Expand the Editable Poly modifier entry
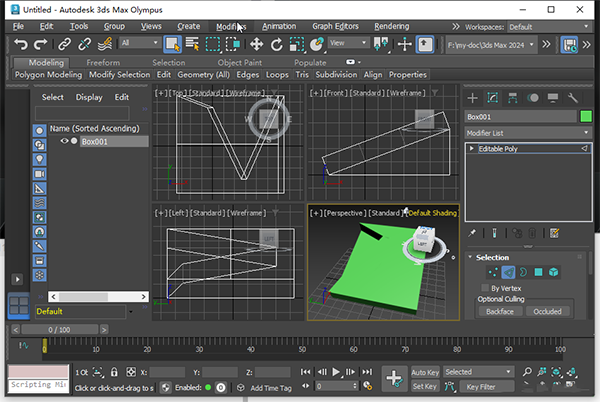Screen dimensions: 600x402 472,149
